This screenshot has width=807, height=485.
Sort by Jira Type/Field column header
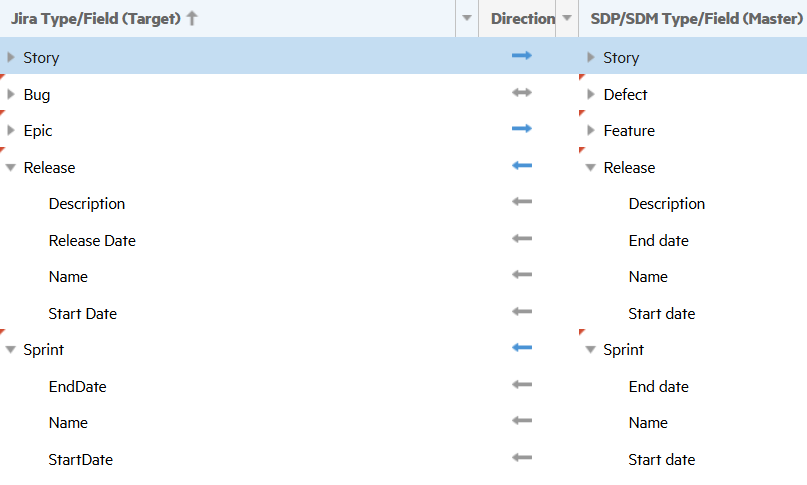(x=96, y=19)
